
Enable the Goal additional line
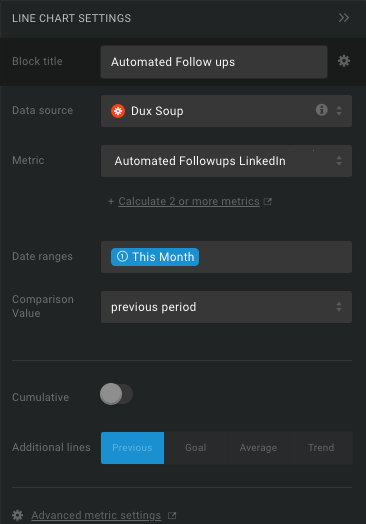(x=196, y=448)
